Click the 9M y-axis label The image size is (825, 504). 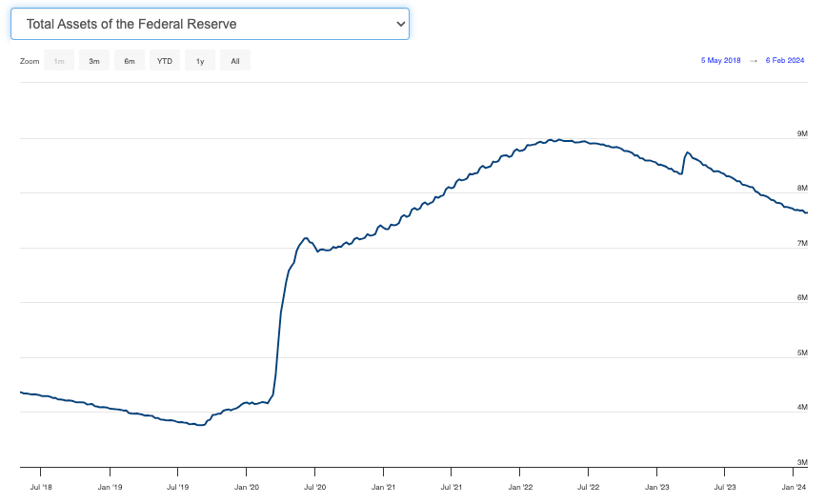pyautogui.click(x=802, y=133)
